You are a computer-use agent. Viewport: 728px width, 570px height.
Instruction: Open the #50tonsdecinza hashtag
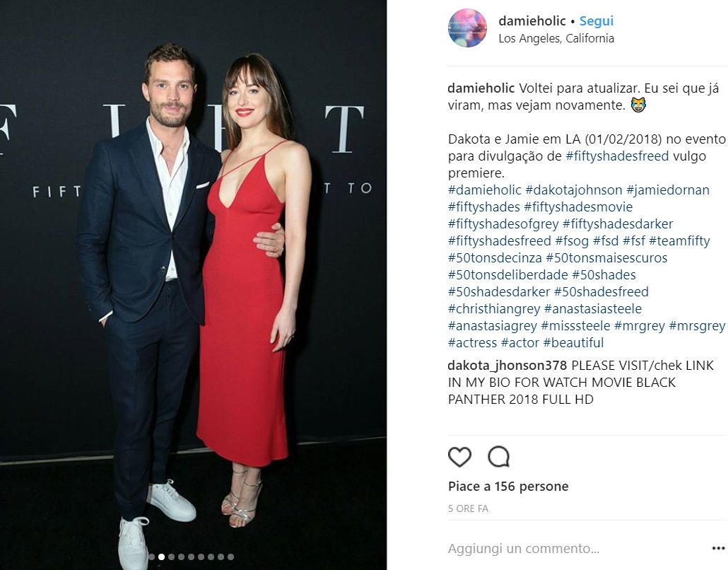[495, 258]
